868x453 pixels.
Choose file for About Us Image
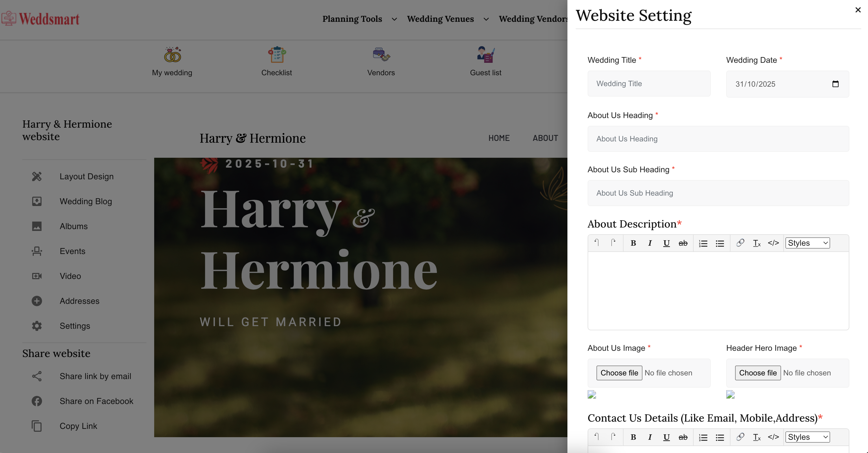[x=619, y=373]
